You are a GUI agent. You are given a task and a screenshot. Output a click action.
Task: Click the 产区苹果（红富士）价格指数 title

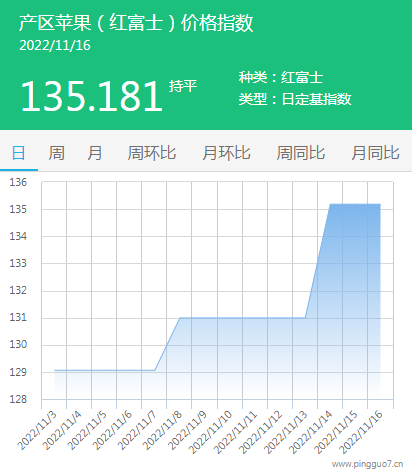coord(136,23)
